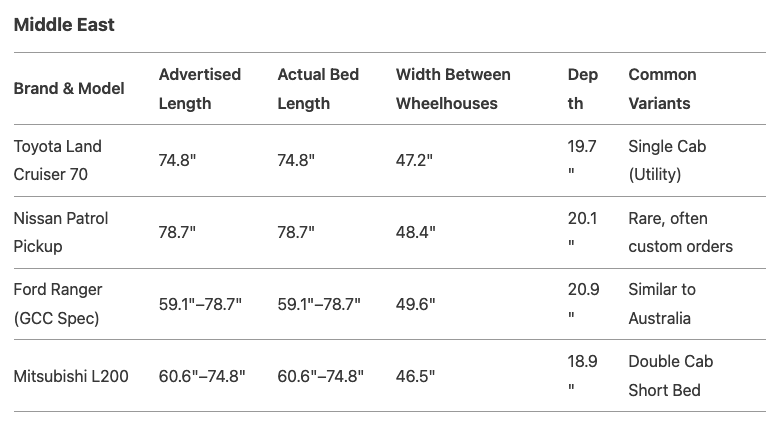Select the Ford Ranger (GCC Spec) cell
774x421 pixels.
(x=58, y=304)
